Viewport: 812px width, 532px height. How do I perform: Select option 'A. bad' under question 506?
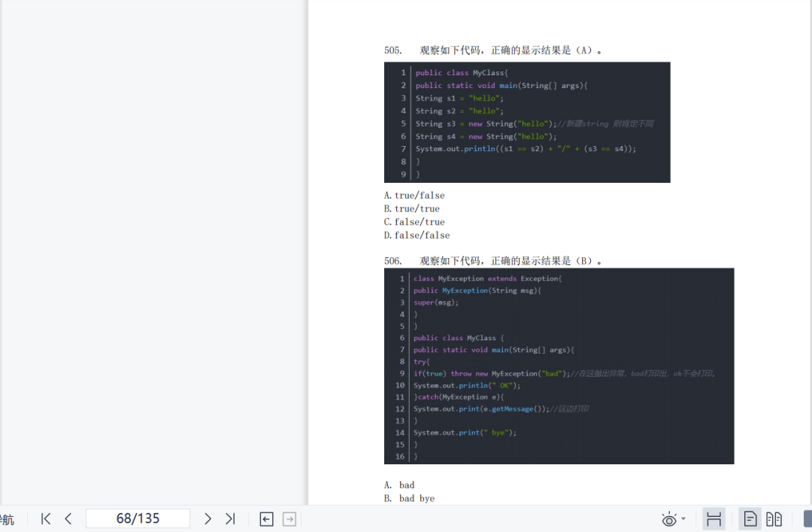point(399,485)
